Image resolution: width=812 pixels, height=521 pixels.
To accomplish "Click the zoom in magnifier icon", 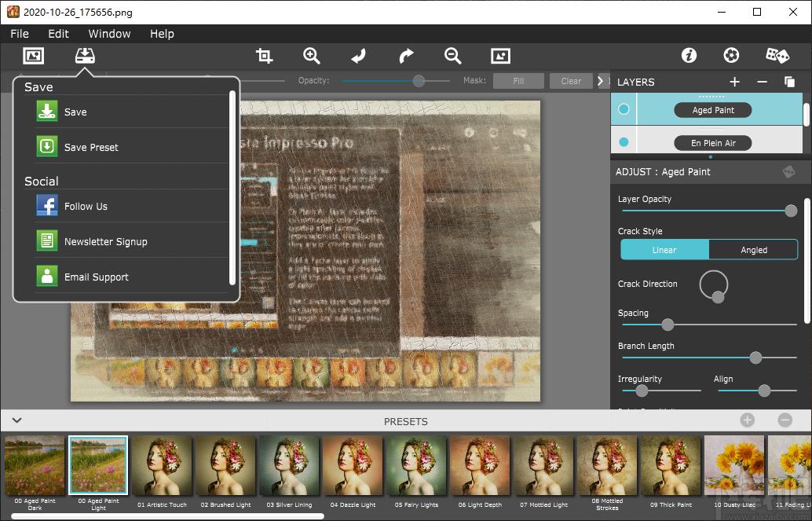I will point(311,56).
